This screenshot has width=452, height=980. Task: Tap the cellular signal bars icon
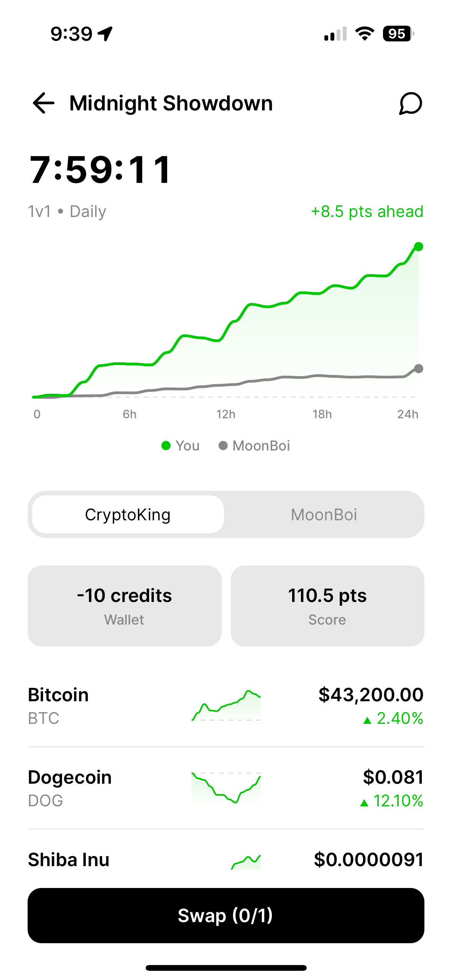335,34
